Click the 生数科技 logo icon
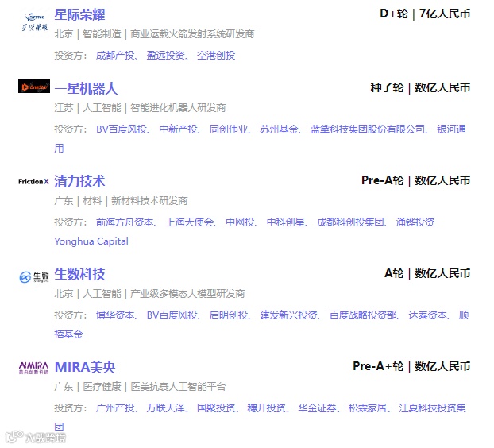The image size is (494, 448). pos(34,277)
